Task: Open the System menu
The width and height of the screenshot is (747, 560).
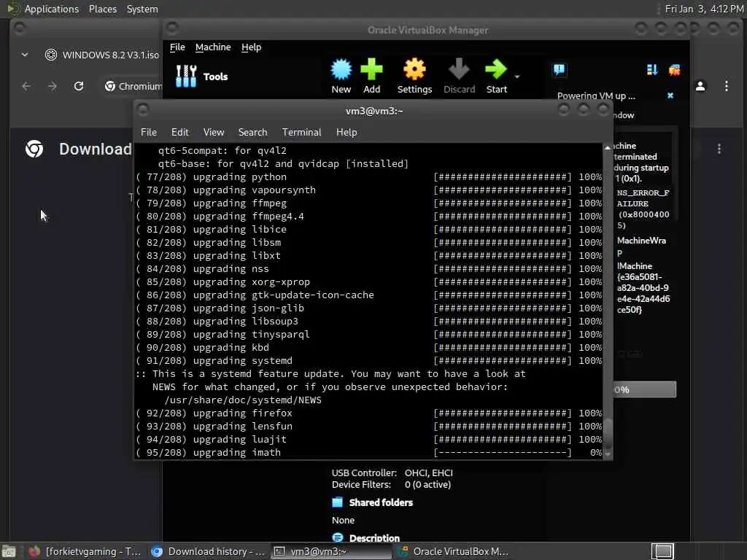Action: click(x=142, y=9)
